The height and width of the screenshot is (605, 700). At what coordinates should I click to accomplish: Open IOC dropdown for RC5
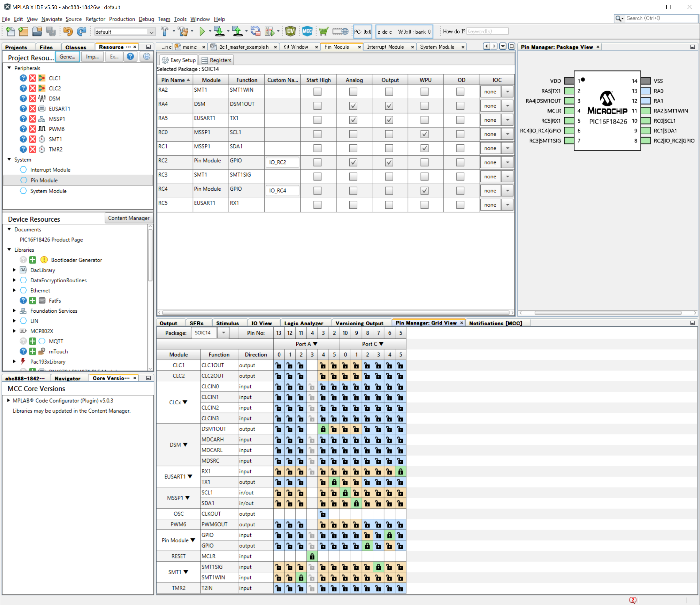507,205
